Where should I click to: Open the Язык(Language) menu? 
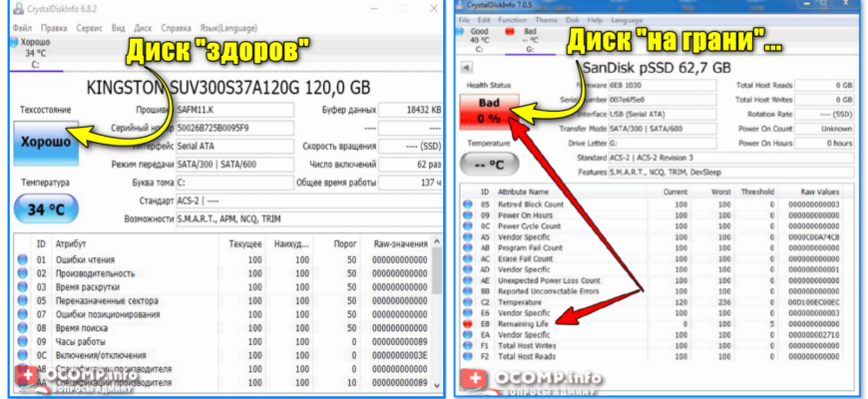pyautogui.click(x=228, y=28)
